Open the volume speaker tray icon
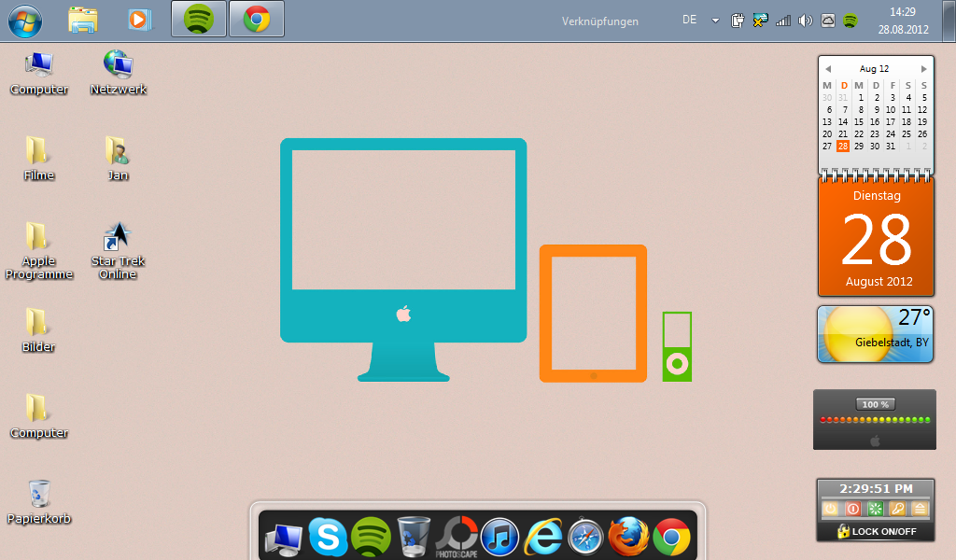The width and height of the screenshot is (956, 560). 806,21
